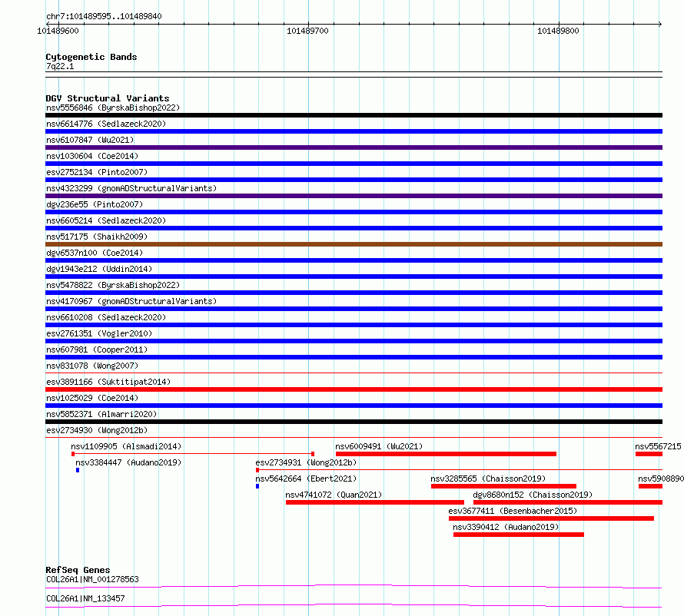Open nsv607981 (Cooper2011) label

[97, 349]
